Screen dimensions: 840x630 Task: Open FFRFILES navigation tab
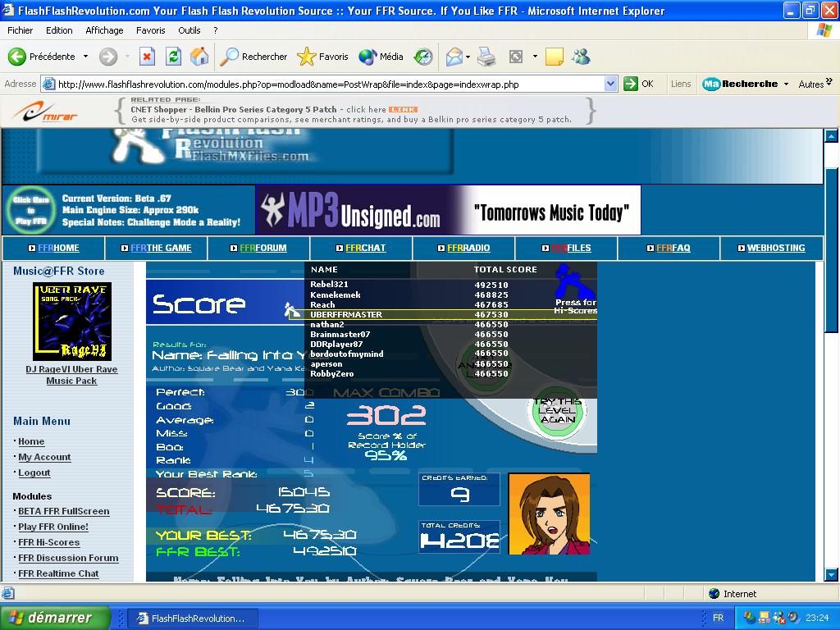566,248
